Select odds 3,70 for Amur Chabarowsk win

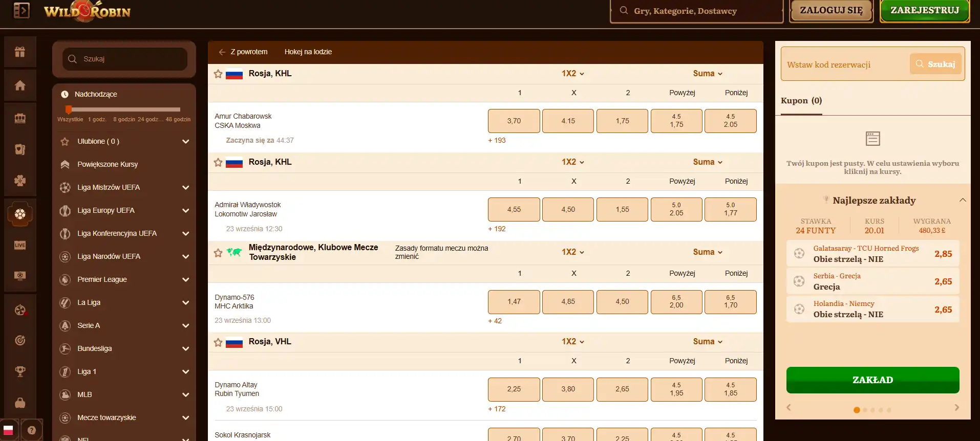pyautogui.click(x=514, y=121)
